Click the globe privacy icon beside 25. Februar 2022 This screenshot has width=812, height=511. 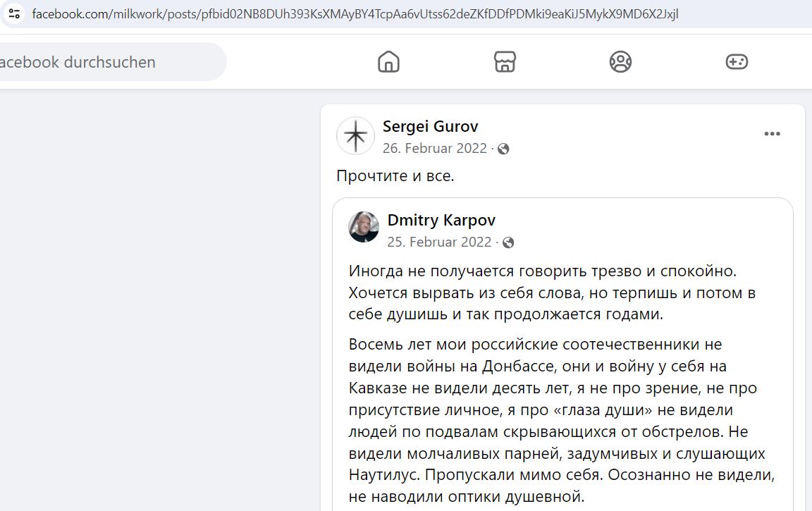(x=508, y=243)
